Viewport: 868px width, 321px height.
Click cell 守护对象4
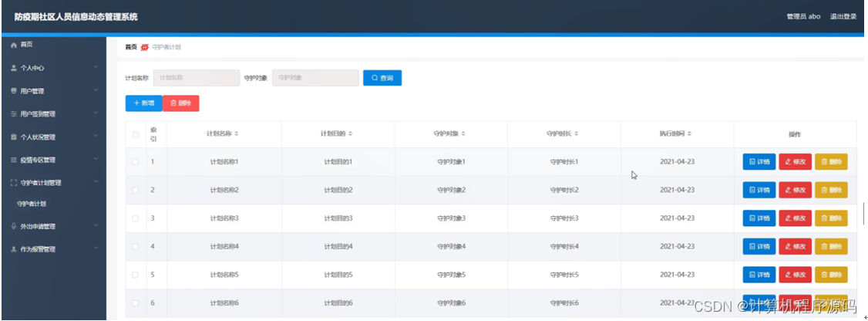tap(451, 246)
